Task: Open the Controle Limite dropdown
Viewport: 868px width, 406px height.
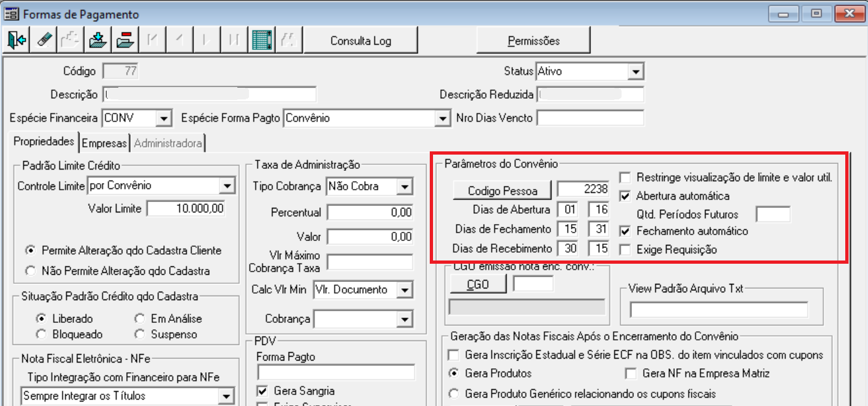Action: tap(227, 186)
